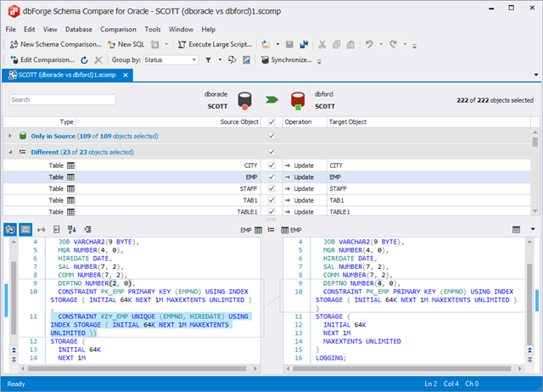Click the Synchronize button
543x392 pixels.
tap(286, 60)
